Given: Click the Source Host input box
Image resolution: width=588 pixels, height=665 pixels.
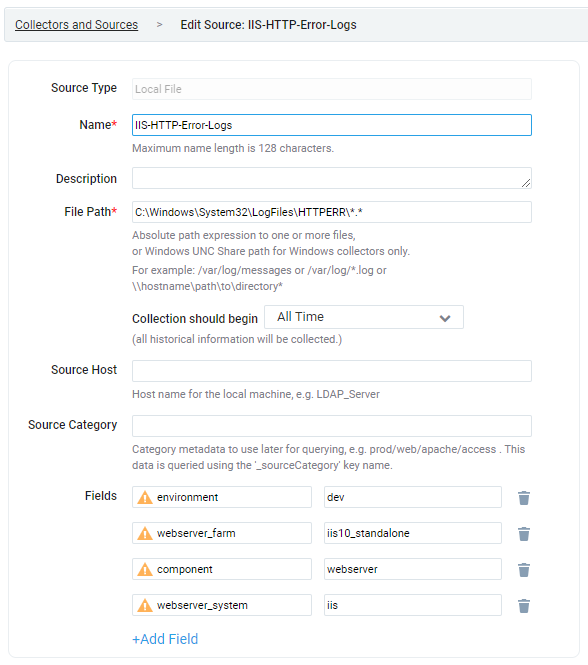Looking at the screenshot, I should coord(331,371).
